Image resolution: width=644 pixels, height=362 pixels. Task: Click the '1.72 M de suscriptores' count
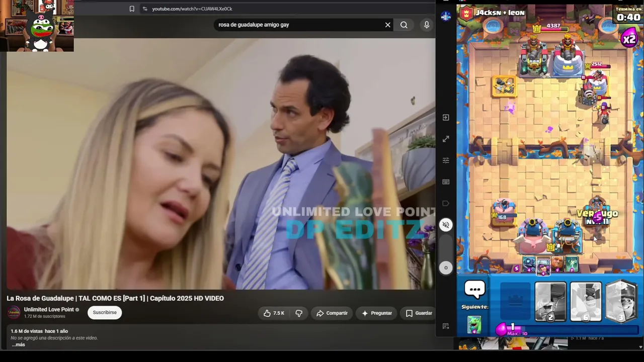click(x=45, y=316)
